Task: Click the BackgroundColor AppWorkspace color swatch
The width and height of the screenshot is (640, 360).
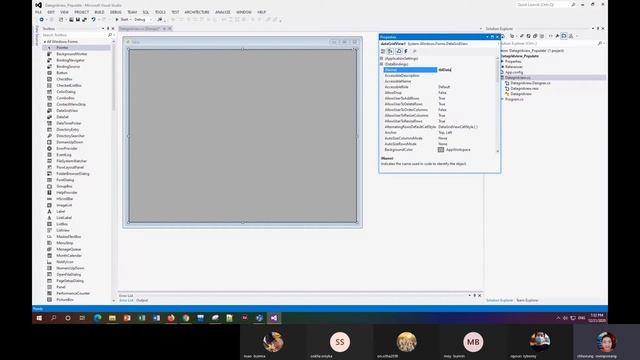Action: click(441, 150)
